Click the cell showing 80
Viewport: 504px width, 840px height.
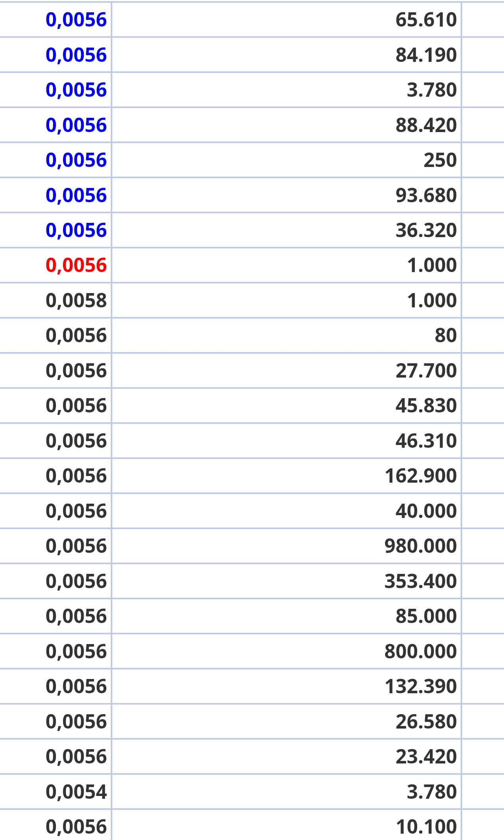click(x=445, y=335)
